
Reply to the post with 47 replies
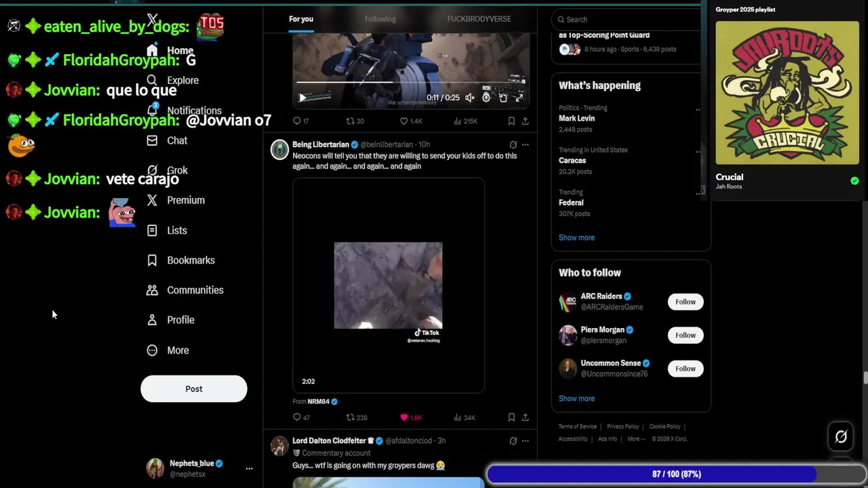pos(301,418)
